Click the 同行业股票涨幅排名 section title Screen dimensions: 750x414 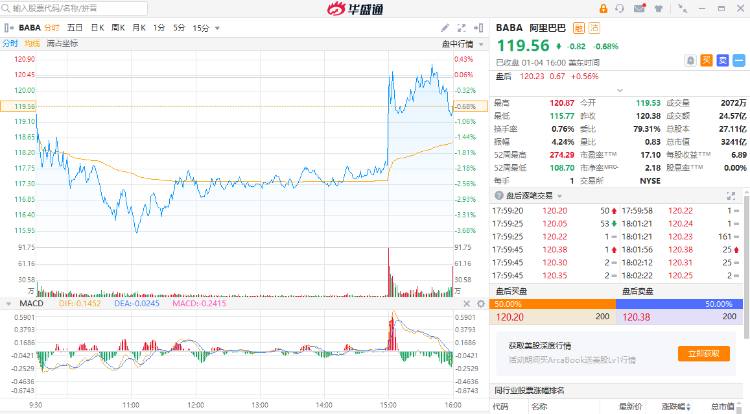click(x=529, y=391)
